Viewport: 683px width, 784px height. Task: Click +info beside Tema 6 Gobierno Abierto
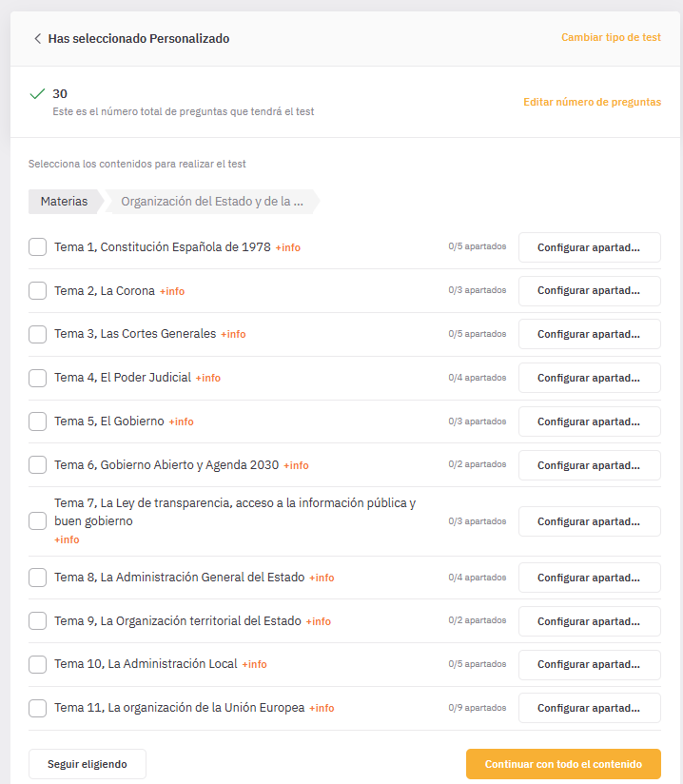coord(296,465)
